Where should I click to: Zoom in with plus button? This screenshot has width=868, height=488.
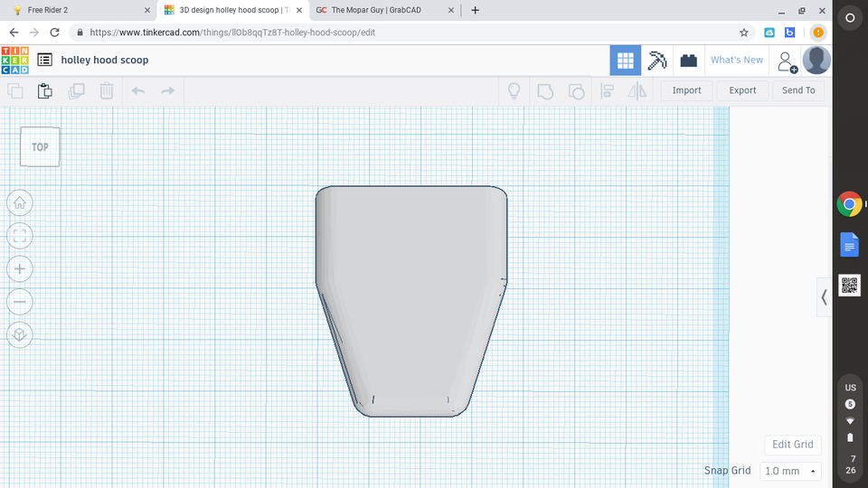pyautogui.click(x=20, y=269)
